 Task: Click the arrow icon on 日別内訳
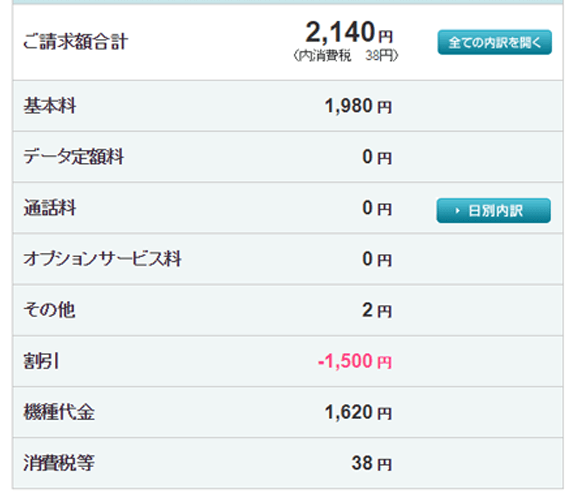click(x=458, y=211)
